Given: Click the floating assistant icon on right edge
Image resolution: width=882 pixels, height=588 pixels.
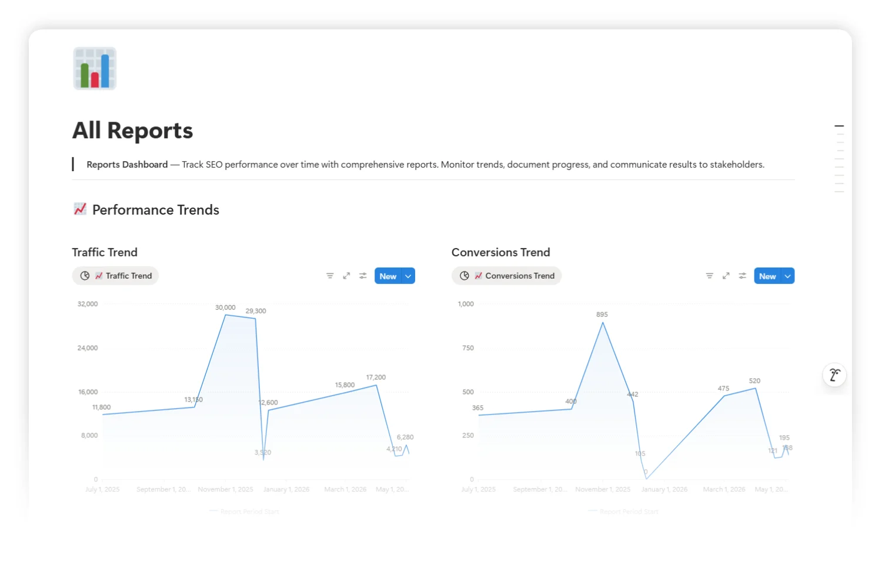Looking at the screenshot, I should [834, 375].
